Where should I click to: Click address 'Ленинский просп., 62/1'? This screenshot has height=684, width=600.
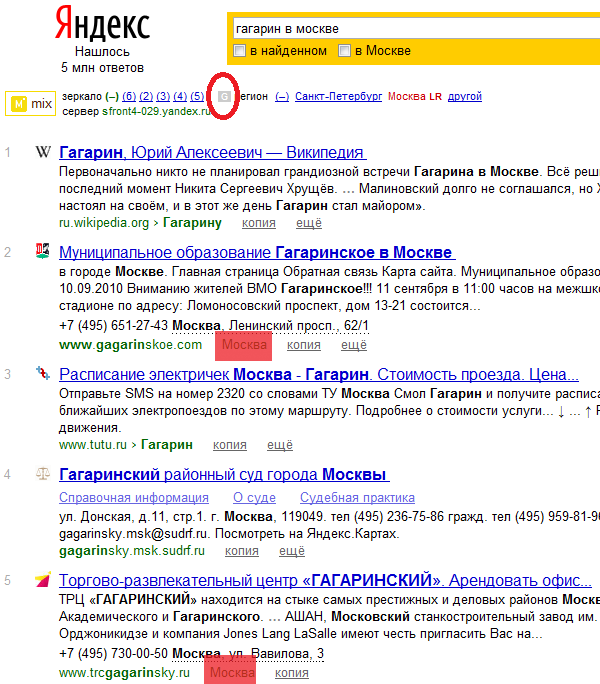[x=299, y=325]
